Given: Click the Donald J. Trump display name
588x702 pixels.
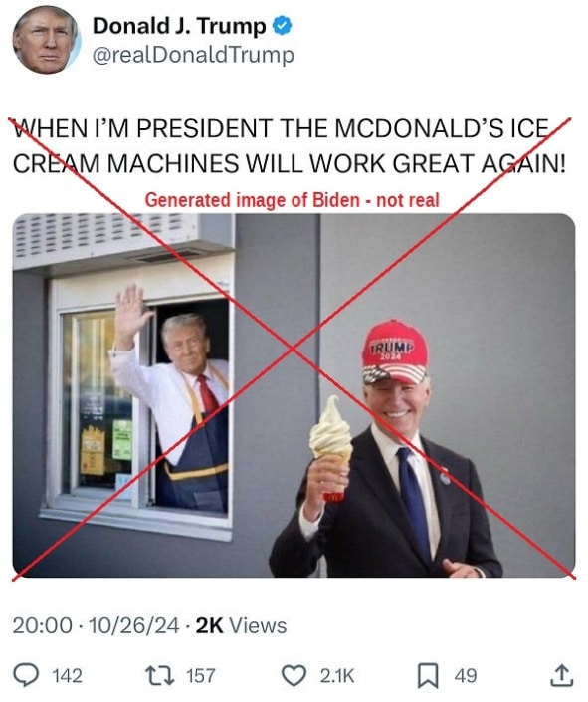Looking at the screenshot, I should [x=179, y=26].
